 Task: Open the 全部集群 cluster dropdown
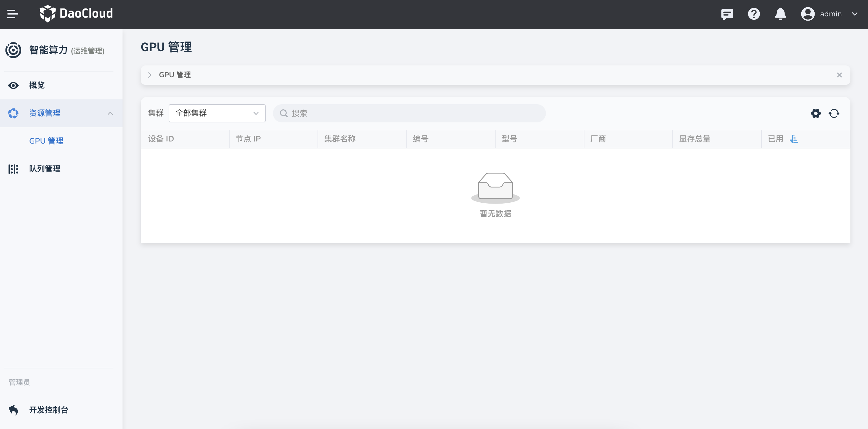[217, 113]
